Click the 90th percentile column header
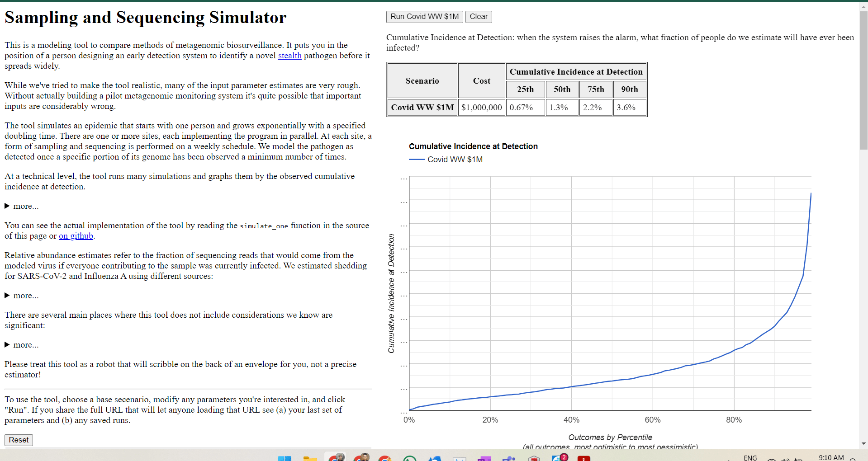This screenshot has width=868, height=461. pyautogui.click(x=629, y=89)
